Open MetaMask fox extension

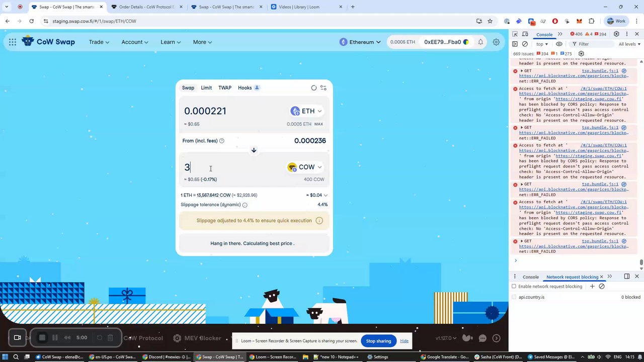(579, 21)
